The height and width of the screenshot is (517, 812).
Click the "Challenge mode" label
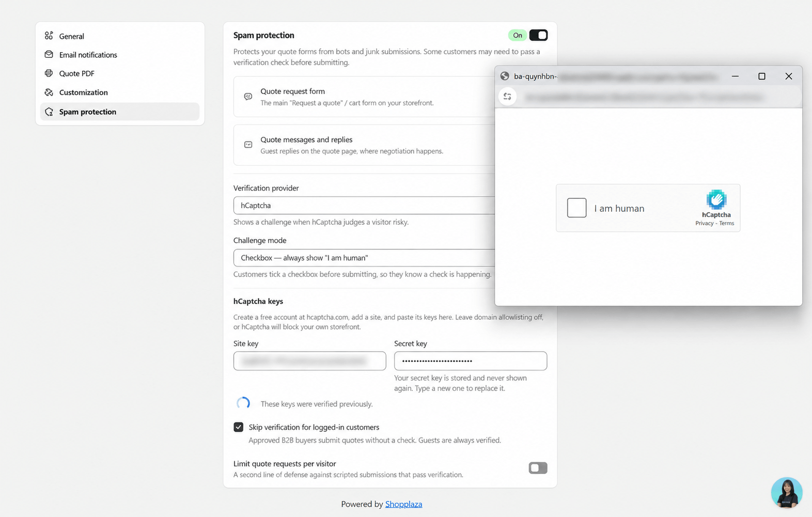(x=260, y=240)
